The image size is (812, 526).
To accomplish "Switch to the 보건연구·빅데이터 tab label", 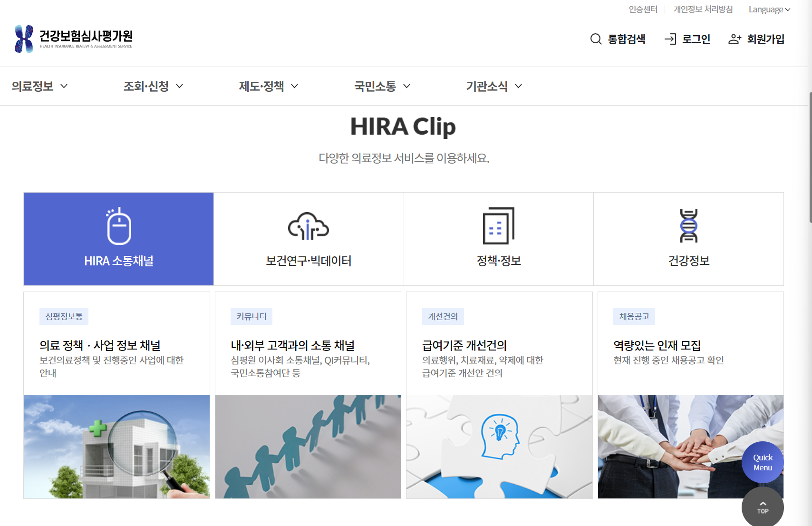I will pos(309,261).
